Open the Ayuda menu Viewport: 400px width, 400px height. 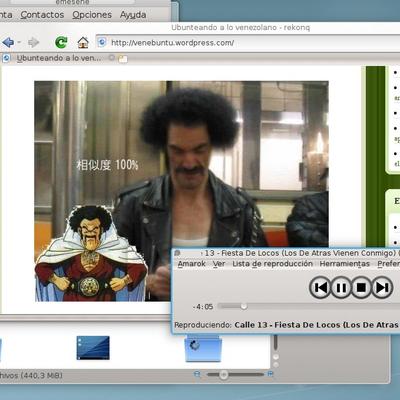(x=133, y=15)
